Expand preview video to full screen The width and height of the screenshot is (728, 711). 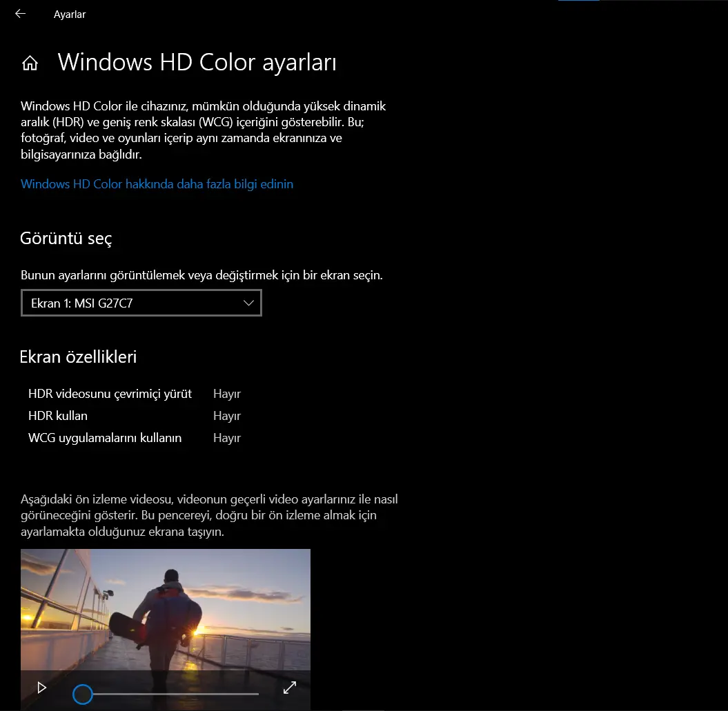(x=290, y=688)
